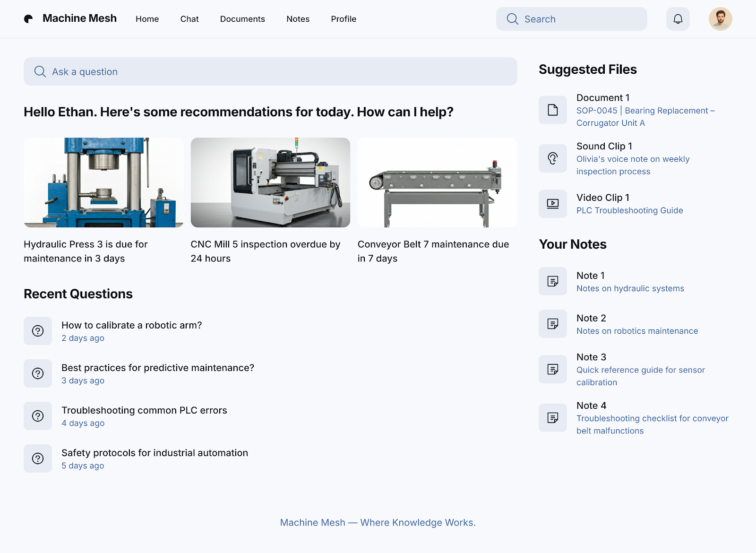Click the Note 2 icon
The width and height of the screenshot is (756, 553).
[x=553, y=324]
